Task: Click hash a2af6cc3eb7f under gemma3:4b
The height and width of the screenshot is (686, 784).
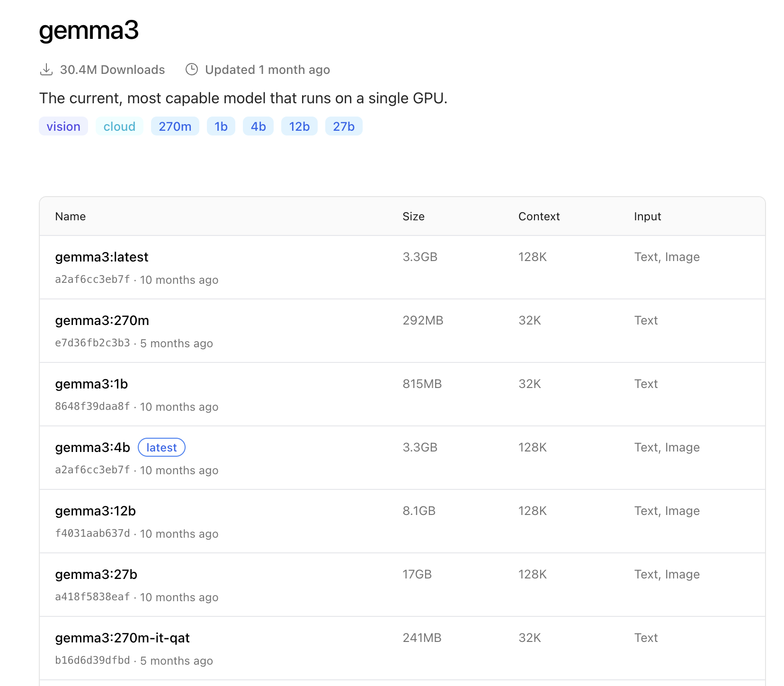Action: (92, 470)
